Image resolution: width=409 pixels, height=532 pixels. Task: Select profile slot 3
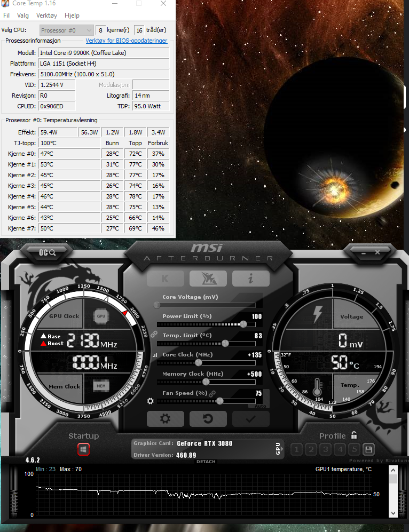pos(326,449)
